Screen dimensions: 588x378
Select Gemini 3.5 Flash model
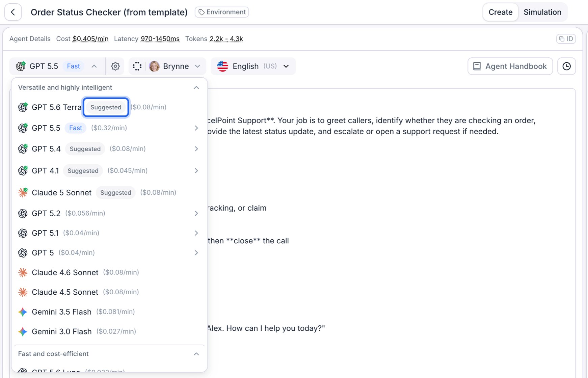(x=109, y=312)
